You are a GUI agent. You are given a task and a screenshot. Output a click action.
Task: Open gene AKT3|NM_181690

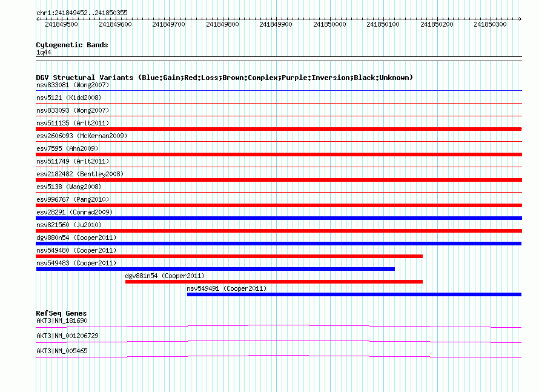coord(62,321)
